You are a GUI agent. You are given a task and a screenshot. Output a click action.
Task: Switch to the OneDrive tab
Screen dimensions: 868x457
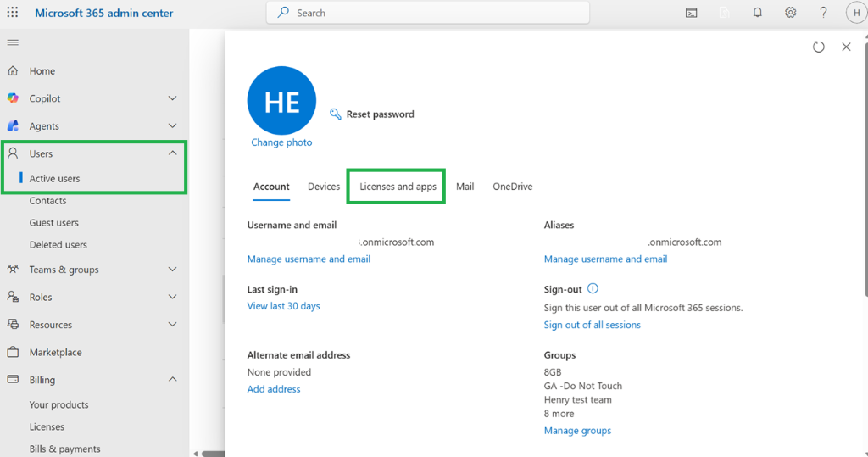click(x=513, y=187)
